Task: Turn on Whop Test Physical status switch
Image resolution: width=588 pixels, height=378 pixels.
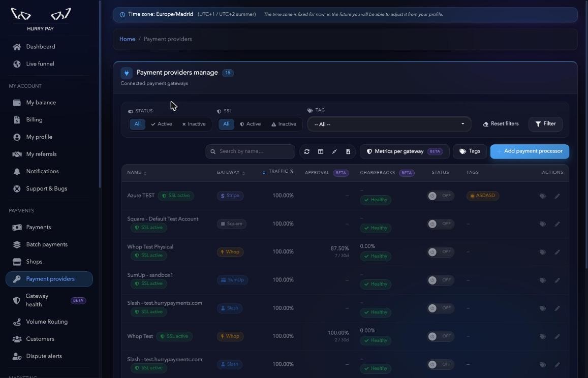Action: 440,252
